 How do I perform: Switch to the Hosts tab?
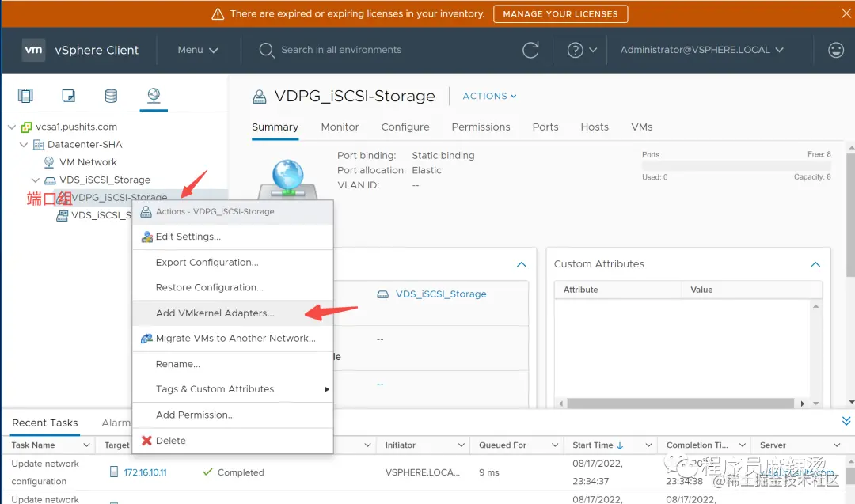595,127
